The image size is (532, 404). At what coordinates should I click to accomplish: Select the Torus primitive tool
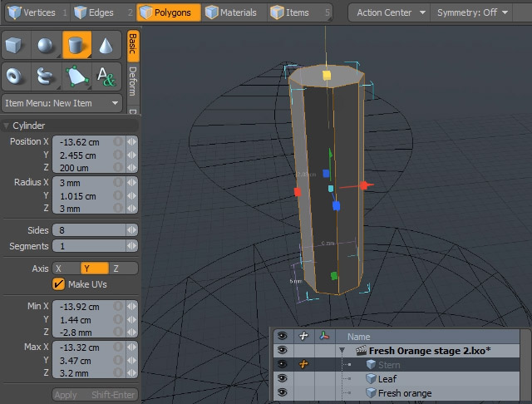17,76
